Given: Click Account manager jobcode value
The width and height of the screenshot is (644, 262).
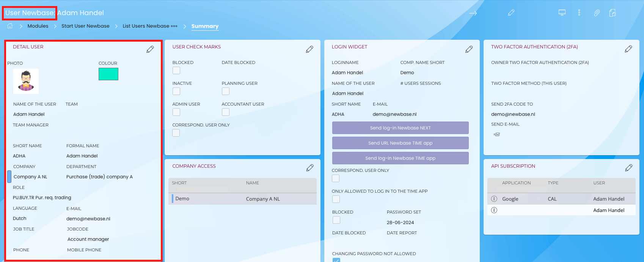Looking at the screenshot, I should coord(88,239).
